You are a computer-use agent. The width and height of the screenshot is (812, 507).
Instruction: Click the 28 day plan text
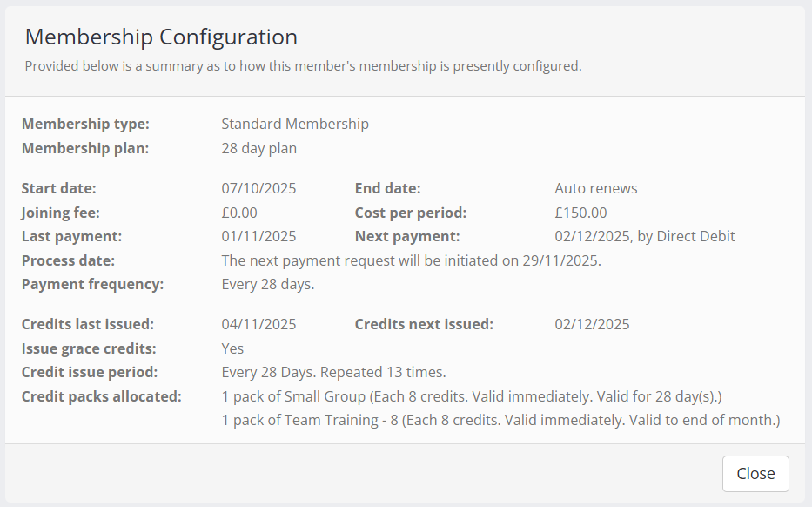pos(259,148)
